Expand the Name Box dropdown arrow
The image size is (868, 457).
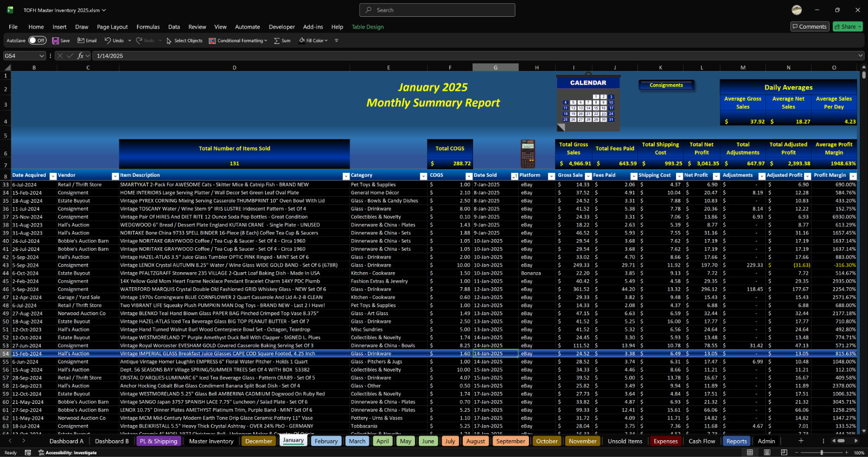[42, 56]
